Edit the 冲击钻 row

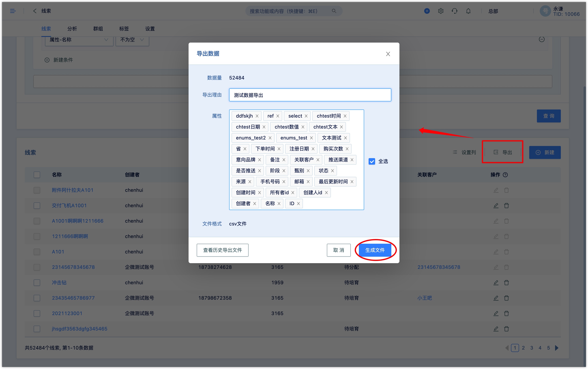coord(496,283)
